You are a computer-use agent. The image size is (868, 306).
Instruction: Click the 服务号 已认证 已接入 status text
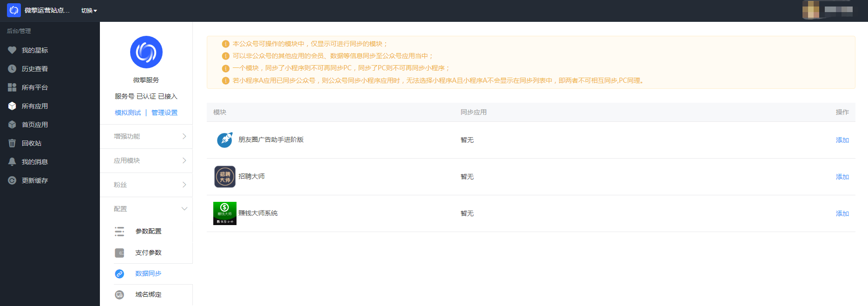click(x=146, y=96)
